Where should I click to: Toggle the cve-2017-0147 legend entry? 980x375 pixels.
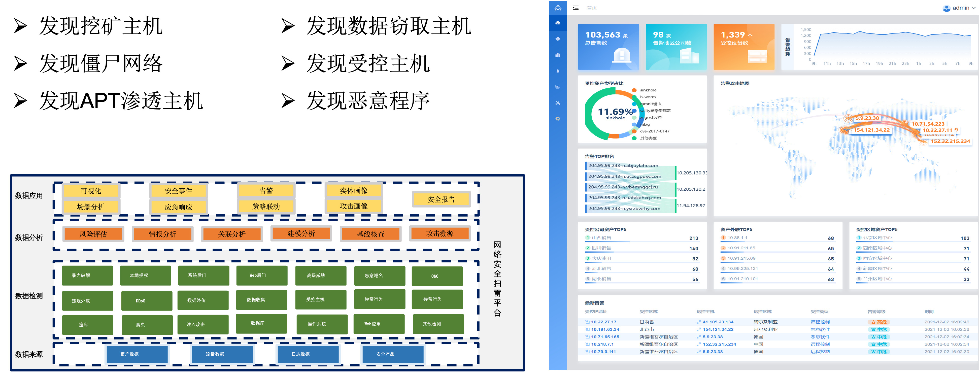(x=654, y=131)
